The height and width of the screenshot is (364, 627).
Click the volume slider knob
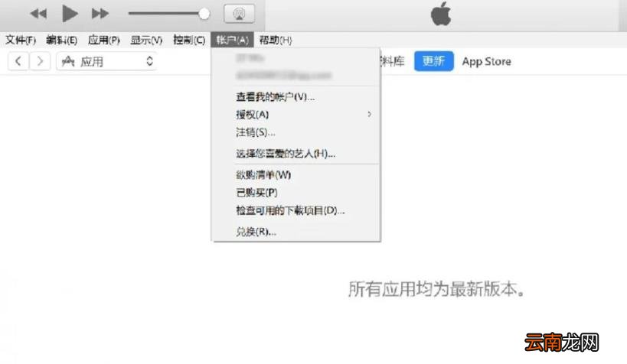coord(204,14)
